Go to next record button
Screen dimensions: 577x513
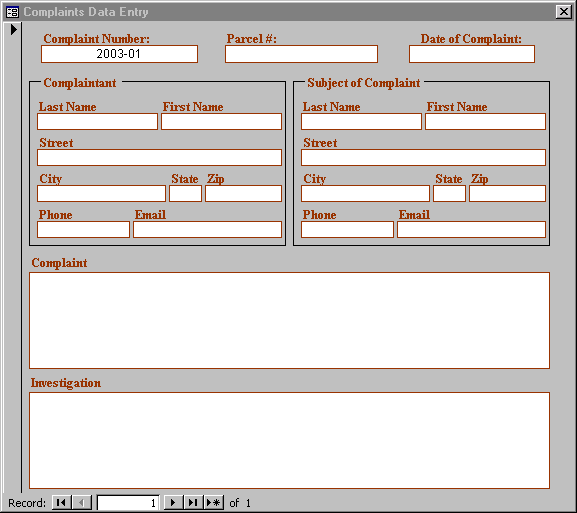(x=173, y=503)
